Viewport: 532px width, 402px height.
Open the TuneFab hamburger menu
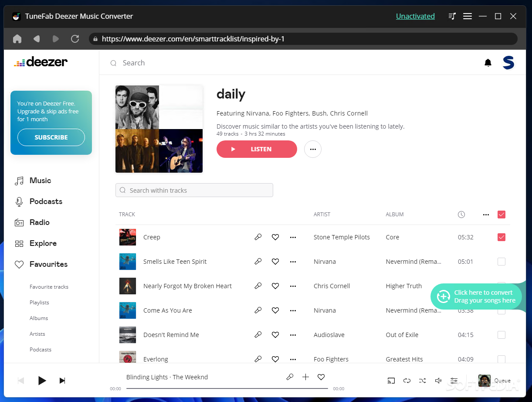pyautogui.click(x=468, y=16)
